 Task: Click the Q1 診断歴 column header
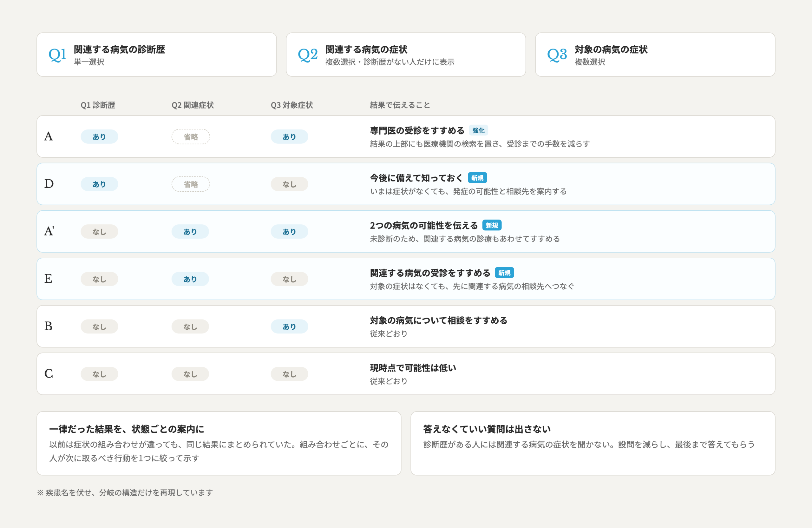98,105
